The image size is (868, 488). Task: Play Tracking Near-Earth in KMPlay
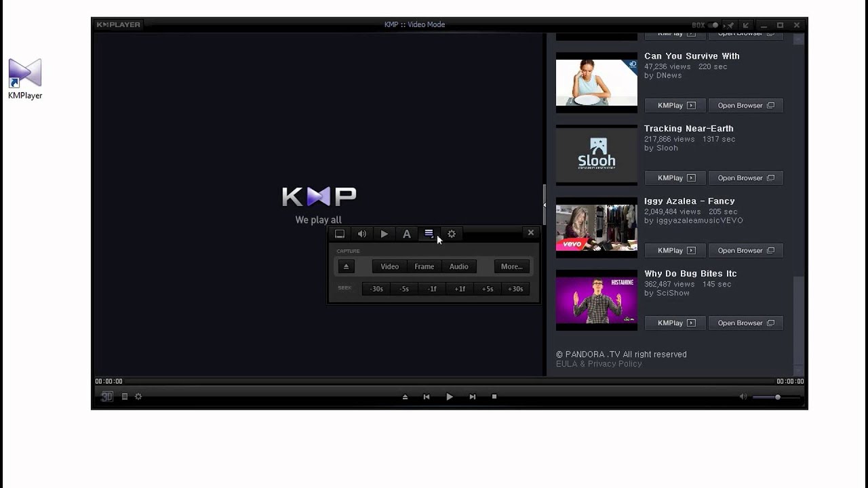(676, 178)
